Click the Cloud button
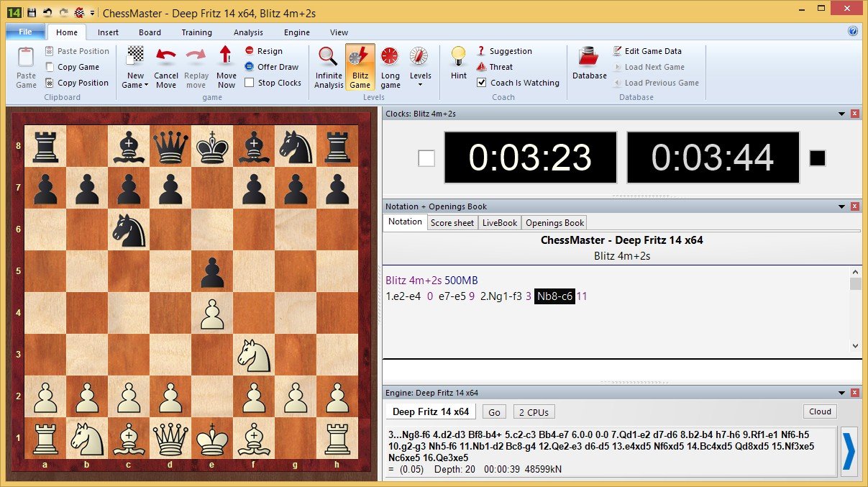The height and width of the screenshot is (487, 868). [820, 411]
